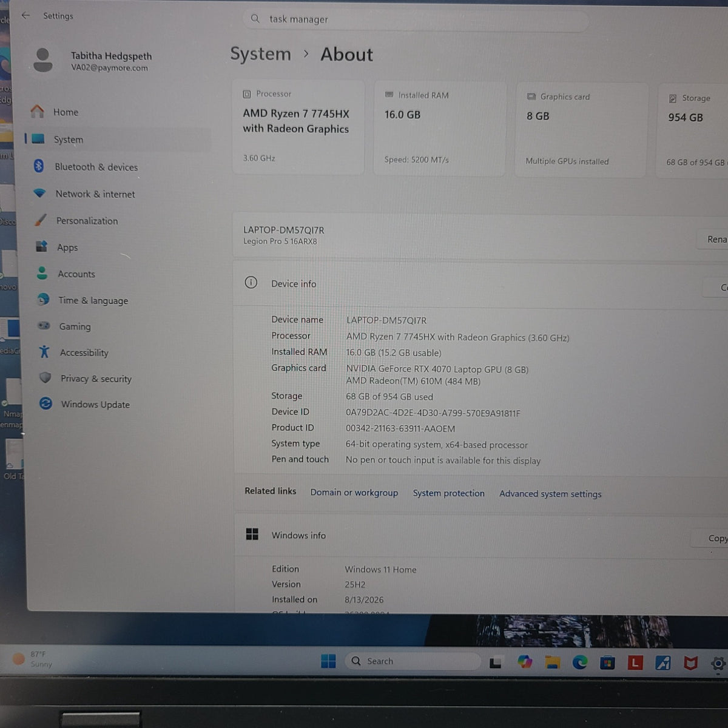Click the Processor info card
The image size is (728, 728).
click(x=298, y=127)
